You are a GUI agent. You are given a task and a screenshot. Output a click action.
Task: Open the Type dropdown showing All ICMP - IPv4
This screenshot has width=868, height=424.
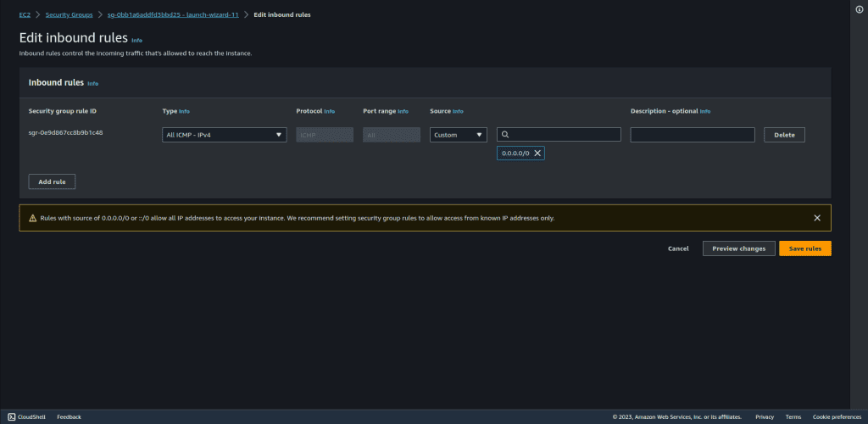pos(224,135)
